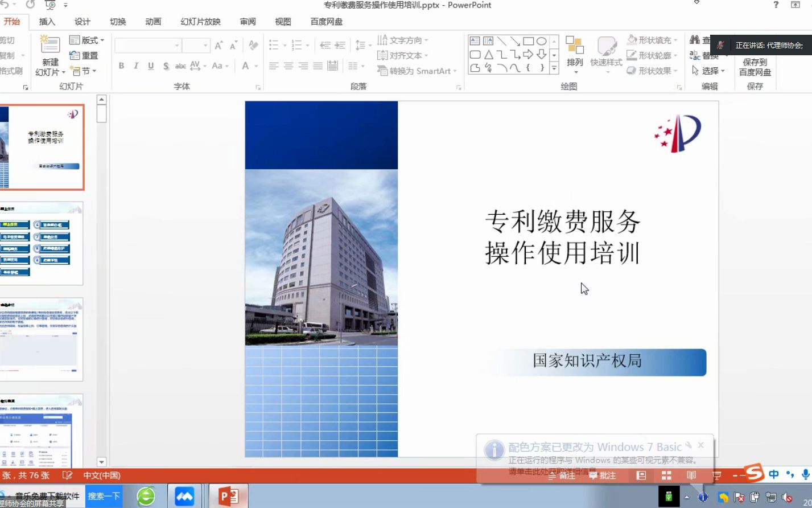Select the Text Box shape icon
Image resolution: width=812 pixels, height=508 pixels.
[475, 41]
